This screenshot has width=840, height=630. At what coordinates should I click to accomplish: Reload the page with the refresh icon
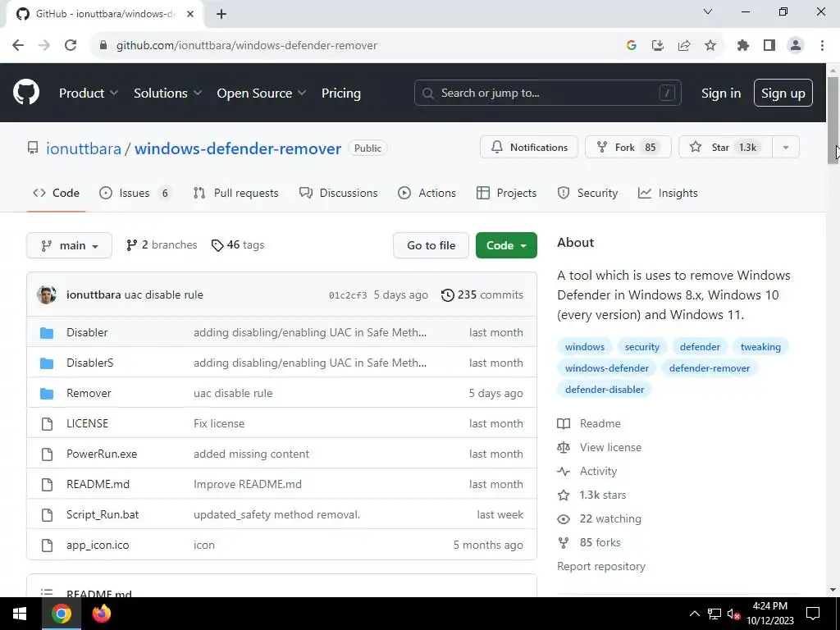(x=71, y=46)
